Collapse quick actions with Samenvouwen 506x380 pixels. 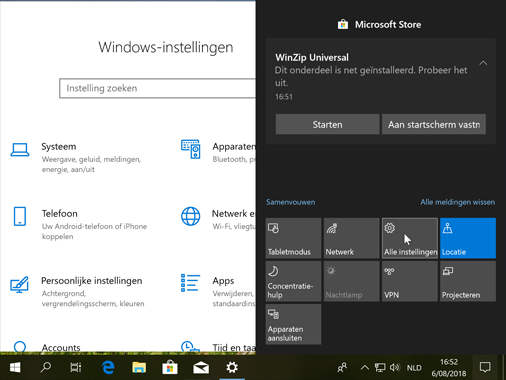coord(290,202)
